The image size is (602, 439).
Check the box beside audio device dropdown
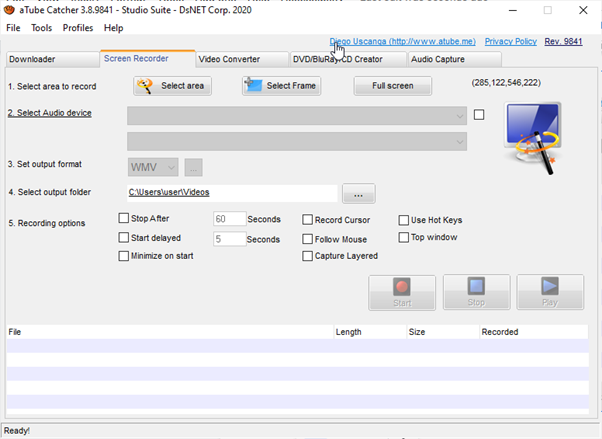click(479, 114)
